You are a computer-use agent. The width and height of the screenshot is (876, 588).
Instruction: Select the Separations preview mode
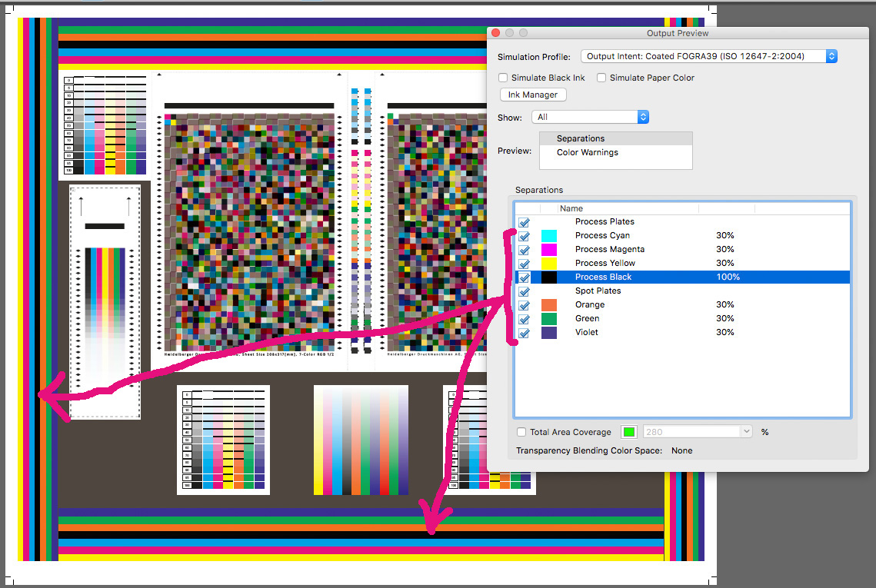[580, 138]
